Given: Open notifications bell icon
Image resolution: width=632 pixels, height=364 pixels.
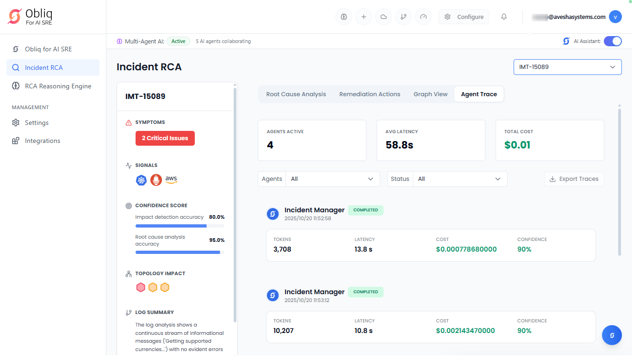Looking at the screenshot, I should click(504, 17).
